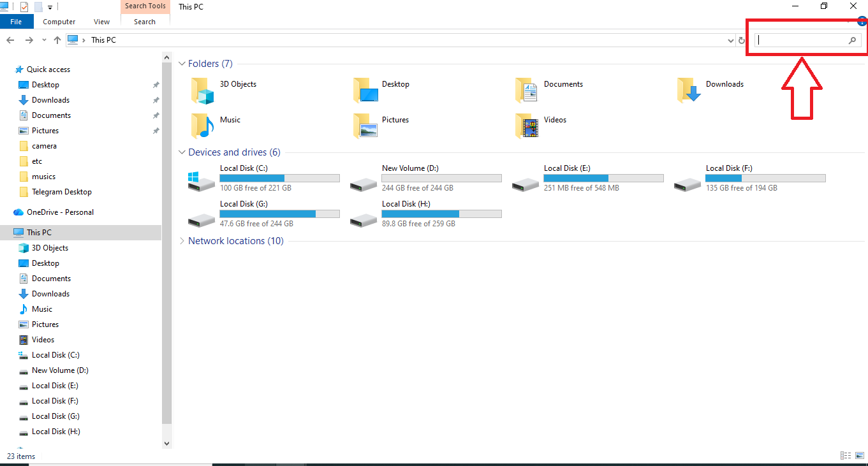
Task: Open the Music folder icon
Action: click(x=203, y=126)
